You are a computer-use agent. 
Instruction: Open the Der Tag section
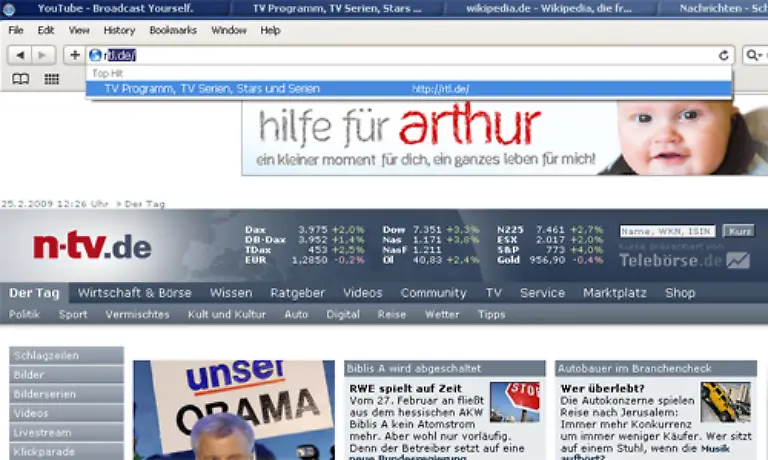(34, 293)
